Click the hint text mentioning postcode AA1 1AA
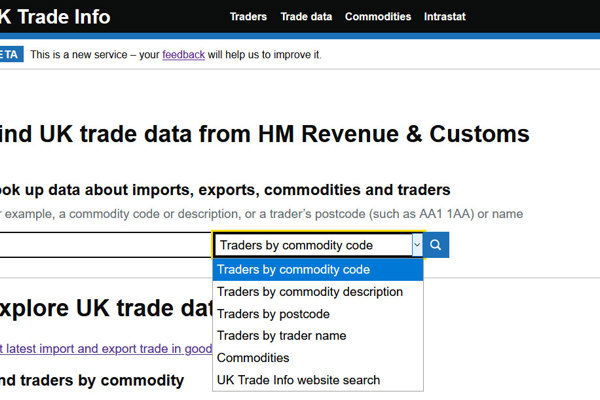The image size is (600, 400). pos(261,214)
